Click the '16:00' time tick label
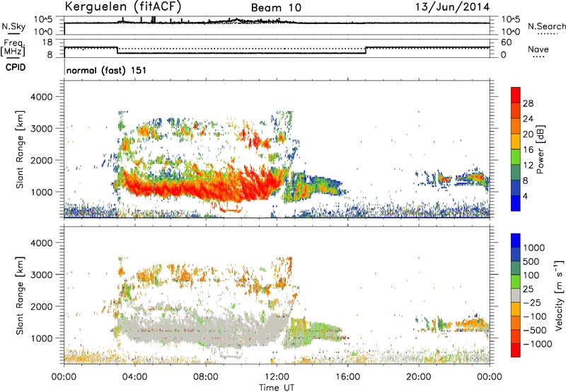The image size is (566, 392). pyautogui.click(x=347, y=377)
